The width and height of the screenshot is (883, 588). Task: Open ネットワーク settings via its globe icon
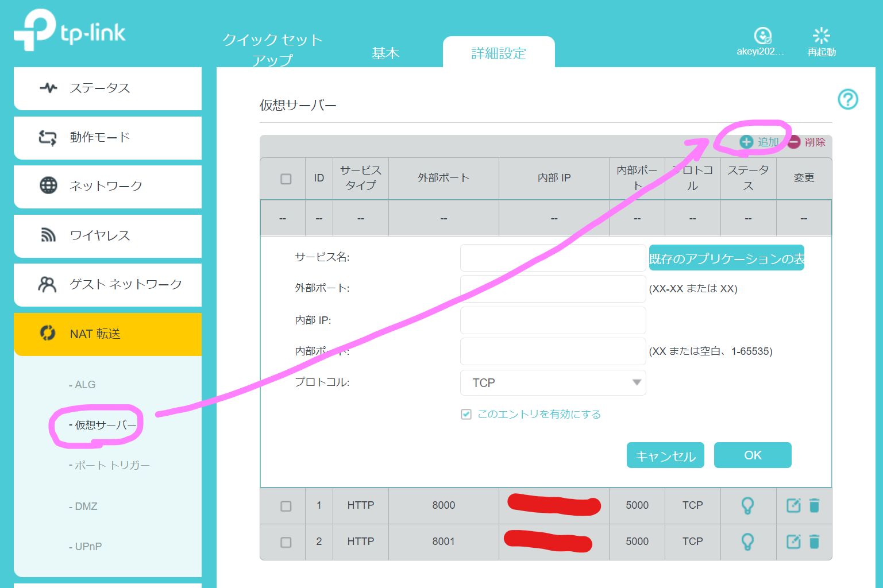click(48, 186)
